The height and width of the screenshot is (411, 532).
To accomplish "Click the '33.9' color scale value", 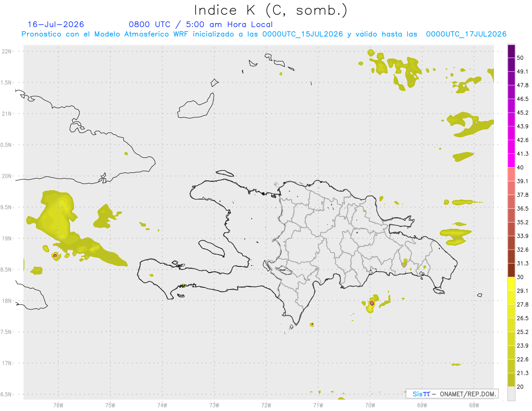I will coord(523,236).
